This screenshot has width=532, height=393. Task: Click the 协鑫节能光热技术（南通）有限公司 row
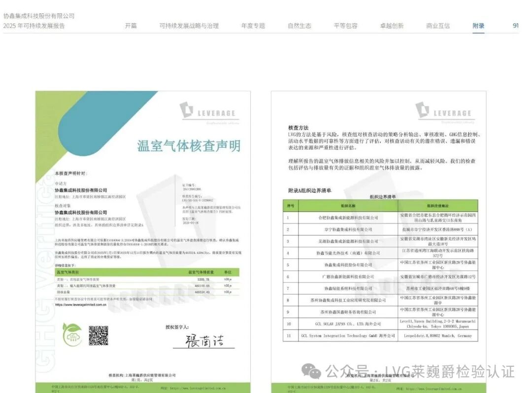[x=380, y=253]
